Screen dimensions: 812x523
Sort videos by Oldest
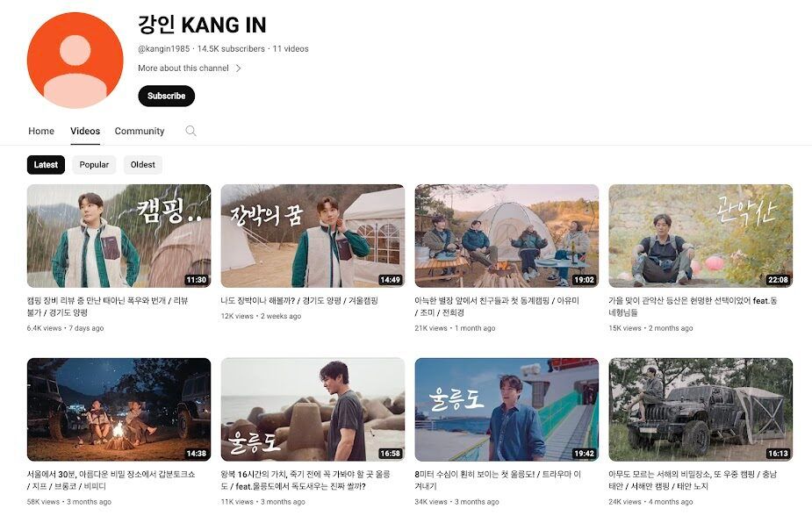point(143,165)
